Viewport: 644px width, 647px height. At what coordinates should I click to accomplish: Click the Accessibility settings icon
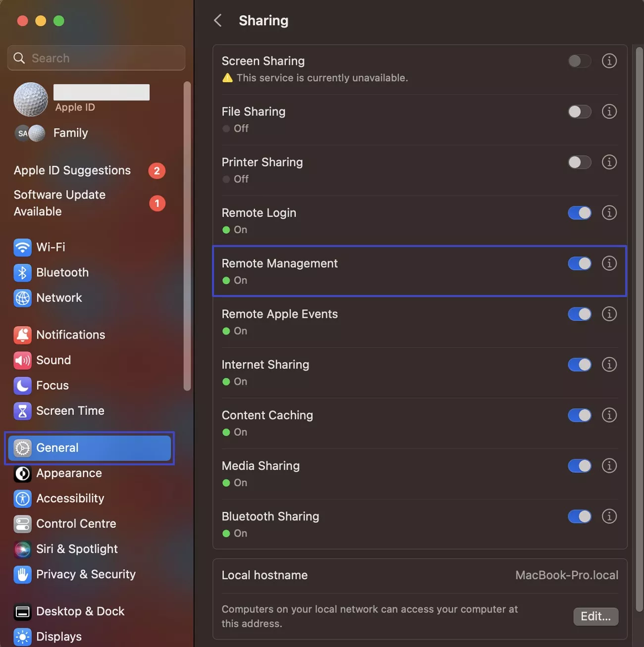point(22,498)
